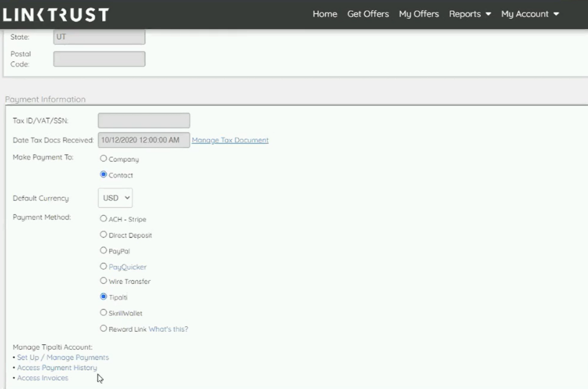Open Set Up / Manage Payments link
This screenshot has height=389, width=588.
point(63,357)
